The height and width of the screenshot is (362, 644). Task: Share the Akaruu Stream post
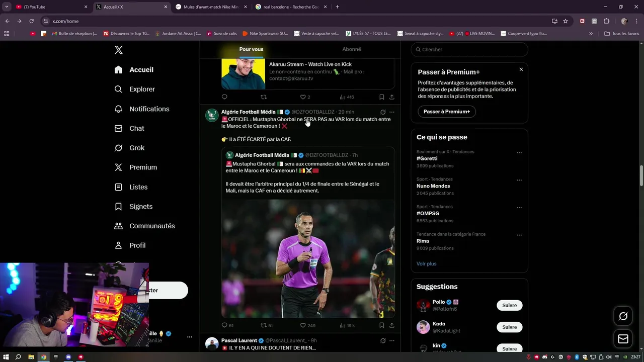point(392,97)
